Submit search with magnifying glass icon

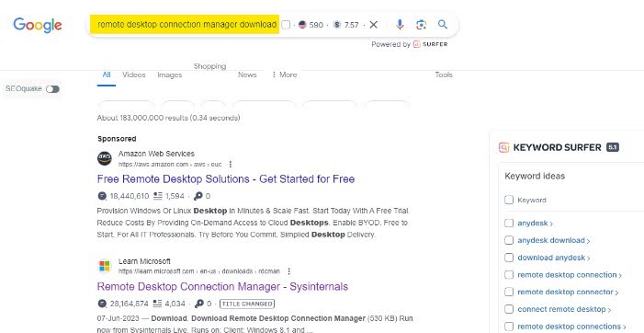pyautogui.click(x=442, y=24)
